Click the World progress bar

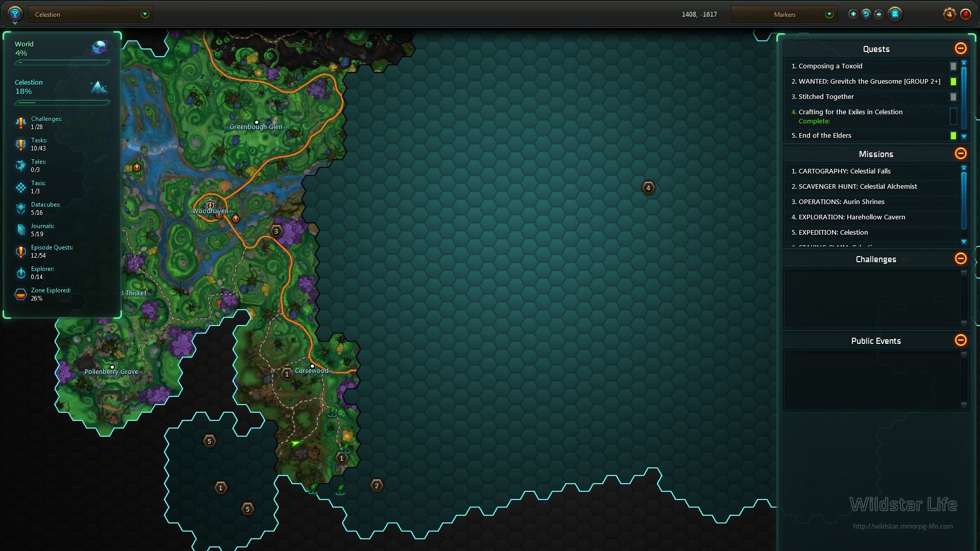tap(62, 63)
